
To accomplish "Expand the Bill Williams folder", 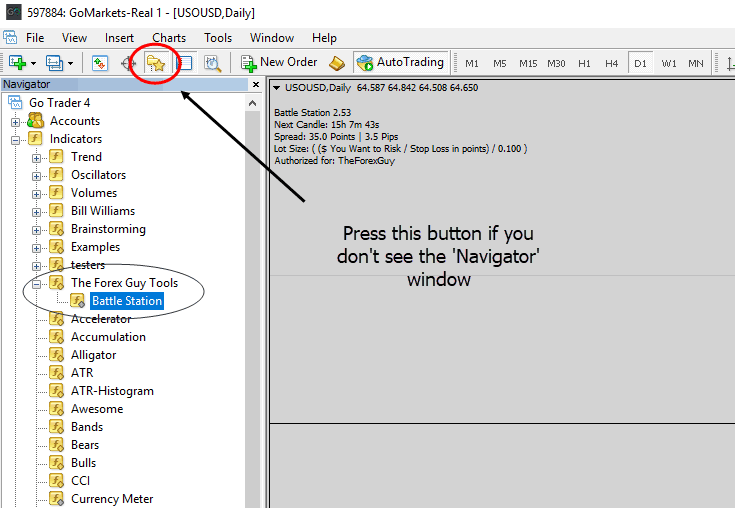I will (x=36, y=212).
